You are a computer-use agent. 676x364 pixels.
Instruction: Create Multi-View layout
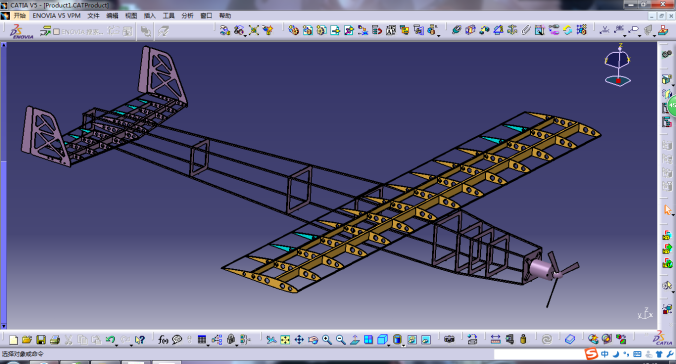[369, 340]
